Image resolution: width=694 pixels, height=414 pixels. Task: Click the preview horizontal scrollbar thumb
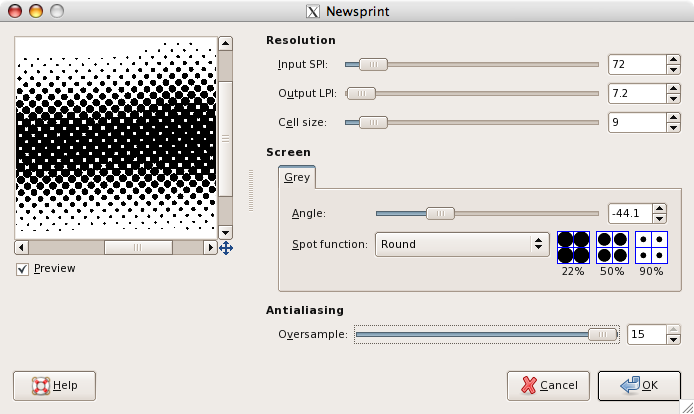pos(138,248)
